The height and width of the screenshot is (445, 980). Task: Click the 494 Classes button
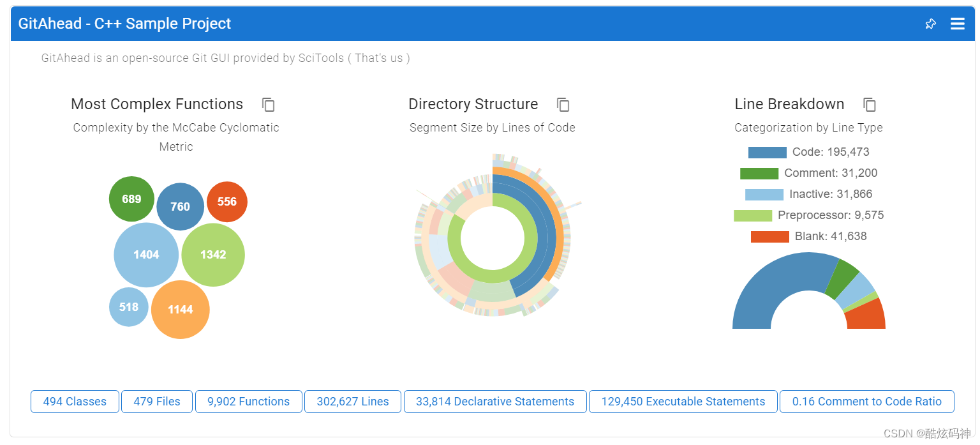75,402
